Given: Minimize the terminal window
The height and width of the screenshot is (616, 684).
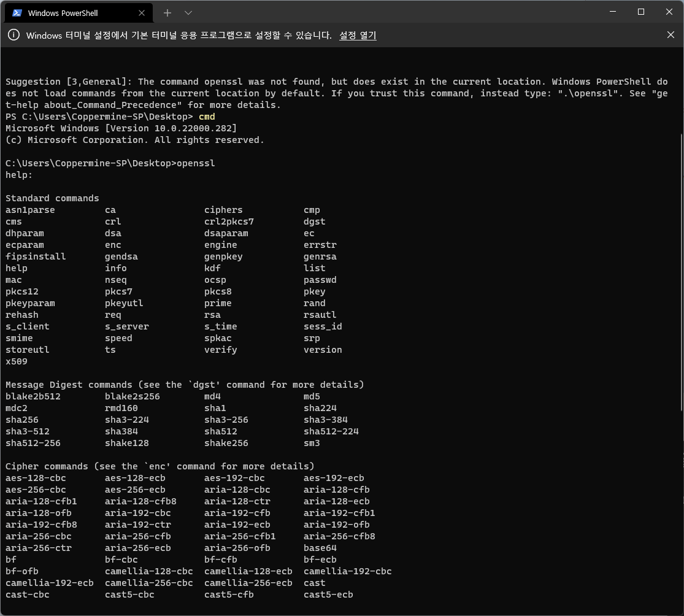Looking at the screenshot, I should click(612, 12).
